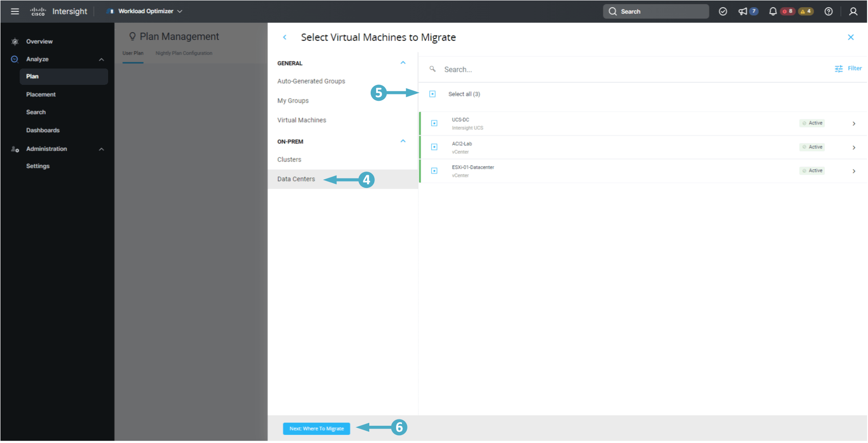
Task: Open the hamburger navigation menu
Action: (x=15, y=11)
